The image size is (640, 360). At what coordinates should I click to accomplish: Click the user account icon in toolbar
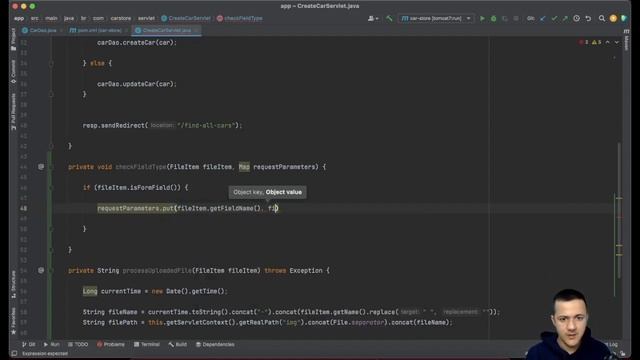[373, 18]
